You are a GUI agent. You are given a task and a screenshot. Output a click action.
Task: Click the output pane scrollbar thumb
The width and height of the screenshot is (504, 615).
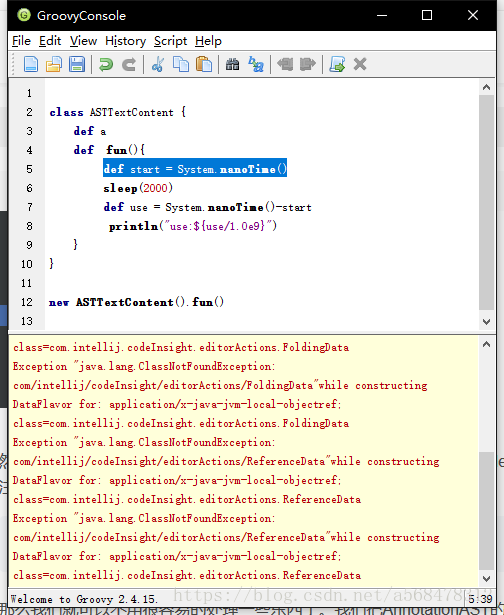[x=486, y=510]
